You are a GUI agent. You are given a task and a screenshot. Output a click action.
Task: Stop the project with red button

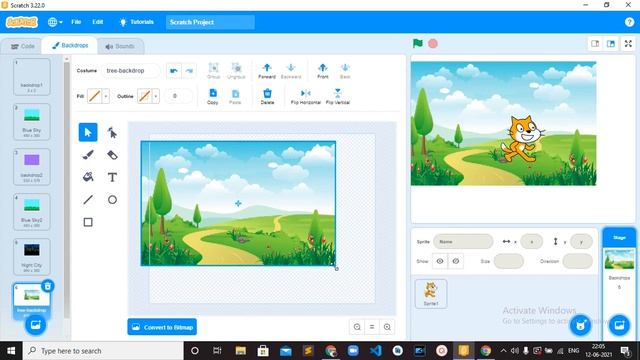click(x=433, y=43)
